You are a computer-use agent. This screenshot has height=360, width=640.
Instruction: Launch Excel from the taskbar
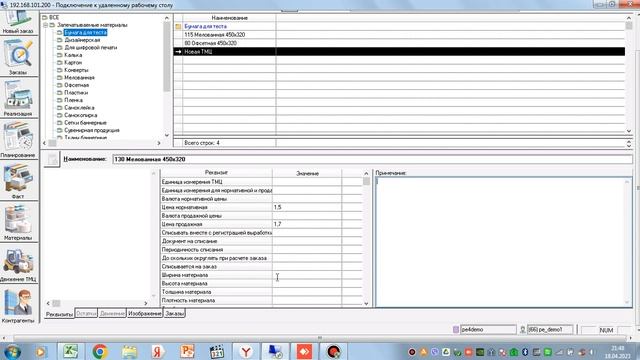[x=71, y=351]
